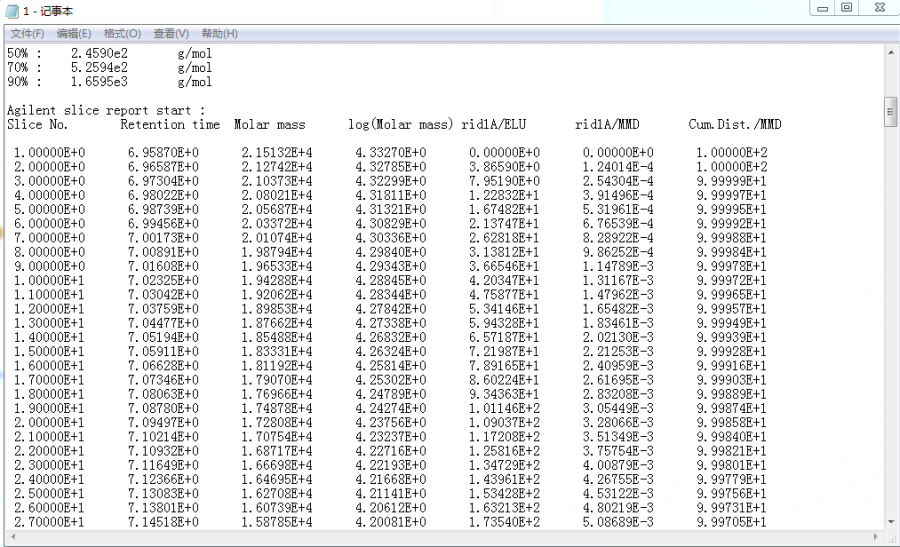Image resolution: width=900 pixels, height=547 pixels.
Task: Click log molar mass value 4.24789E+0
Action: click(390, 394)
